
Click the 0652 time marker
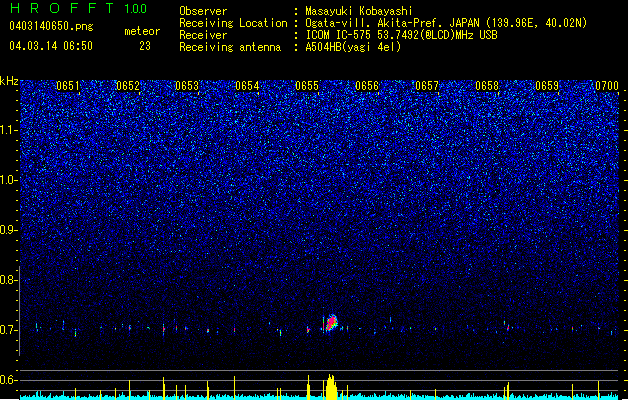pyautogui.click(x=128, y=86)
